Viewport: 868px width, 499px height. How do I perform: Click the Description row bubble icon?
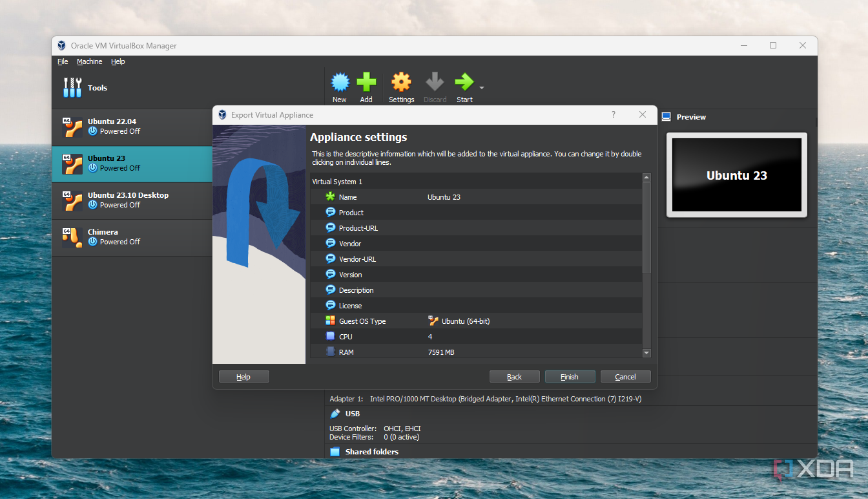(331, 290)
